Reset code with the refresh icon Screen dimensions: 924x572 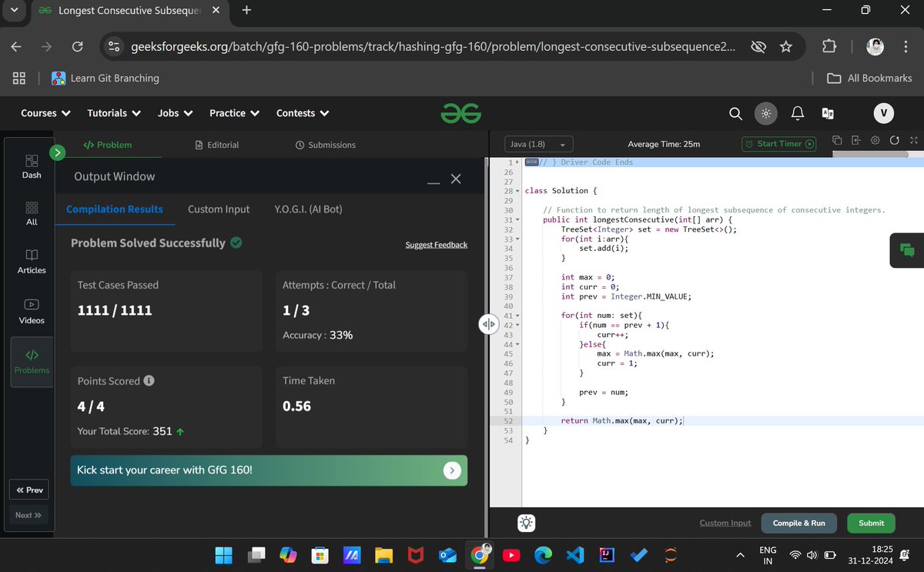[894, 140]
